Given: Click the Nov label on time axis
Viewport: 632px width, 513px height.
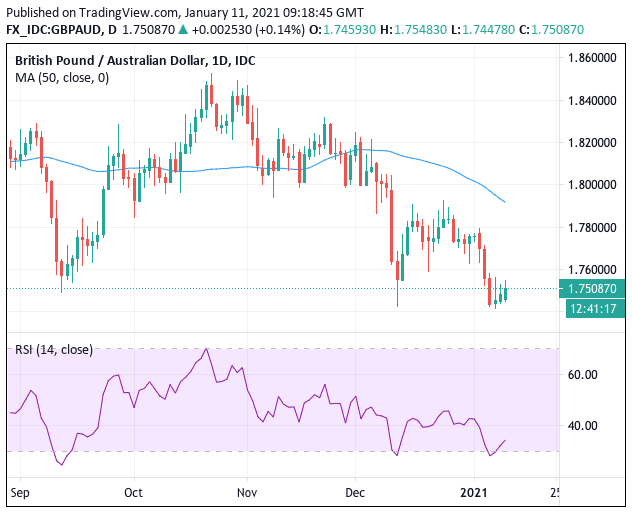Looking at the screenshot, I should click(x=248, y=493).
